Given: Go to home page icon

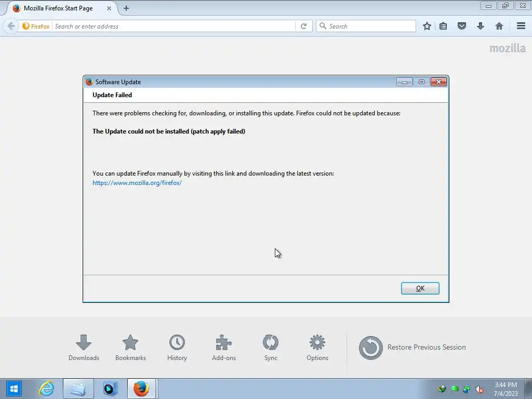Looking at the screenshot, I should 499,26.
